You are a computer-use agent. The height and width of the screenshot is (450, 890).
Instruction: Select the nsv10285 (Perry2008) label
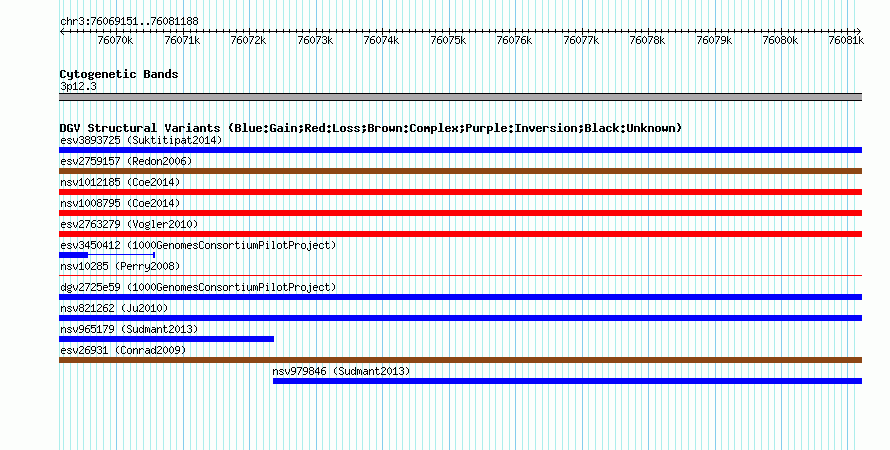[x=120, y=266]
